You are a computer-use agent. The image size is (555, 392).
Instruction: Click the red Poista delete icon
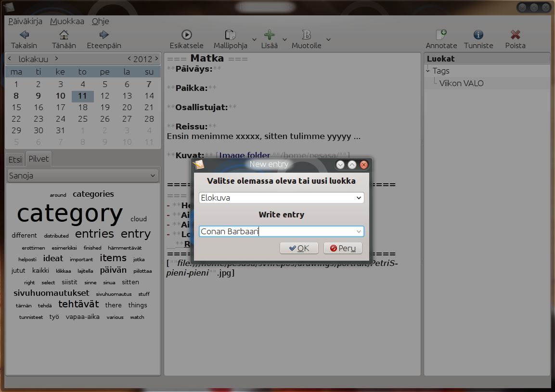(x=516, y=35)
